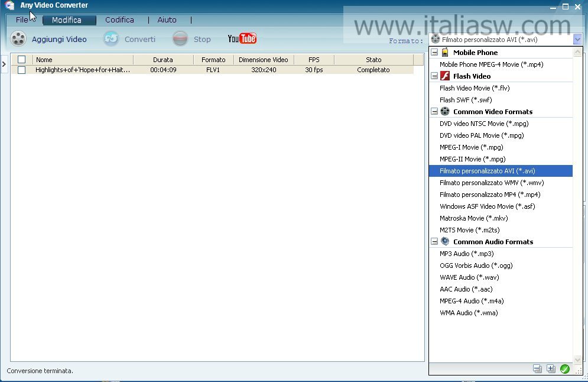The image size is (588, 382).
Task: Click the 'Conversione terminata.' status bar text
Action: pyautogui.click(x=40, y=371)
